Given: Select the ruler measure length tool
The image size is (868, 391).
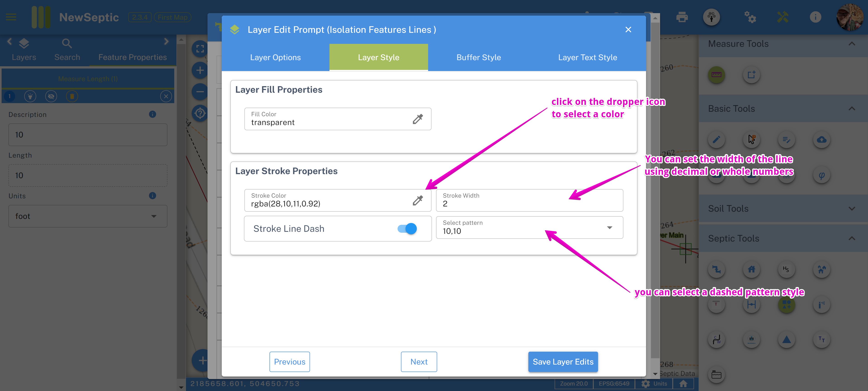Looking at the screenshot, I should pyautogui.click(x=716, y=74).
